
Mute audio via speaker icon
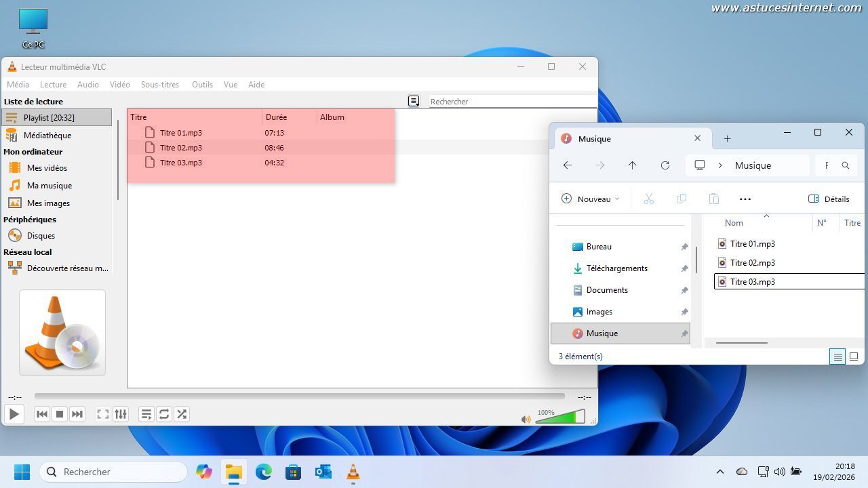[526, 420]
